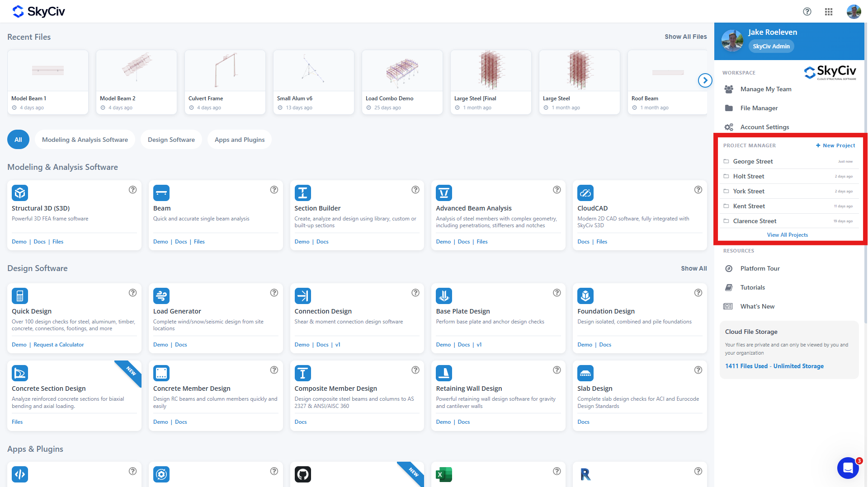Select the All filter tab
Viewport: 868px width, 487px height.
coord(18,140)
